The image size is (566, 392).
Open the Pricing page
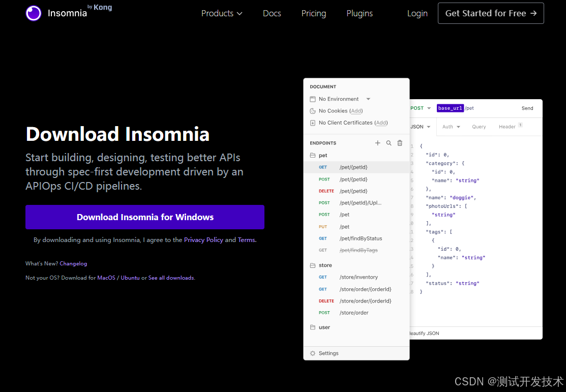point(314,13)
